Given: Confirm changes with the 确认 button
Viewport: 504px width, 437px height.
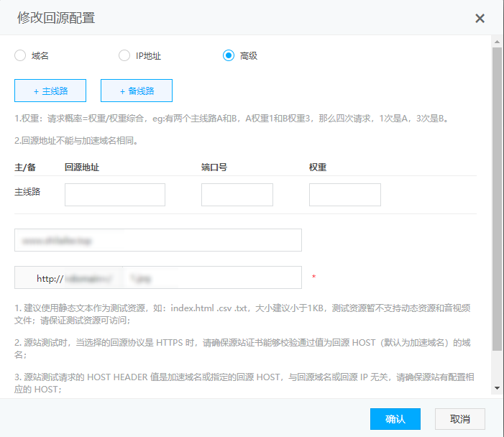Looking at the screenshot, I should (x=395, y=419).
